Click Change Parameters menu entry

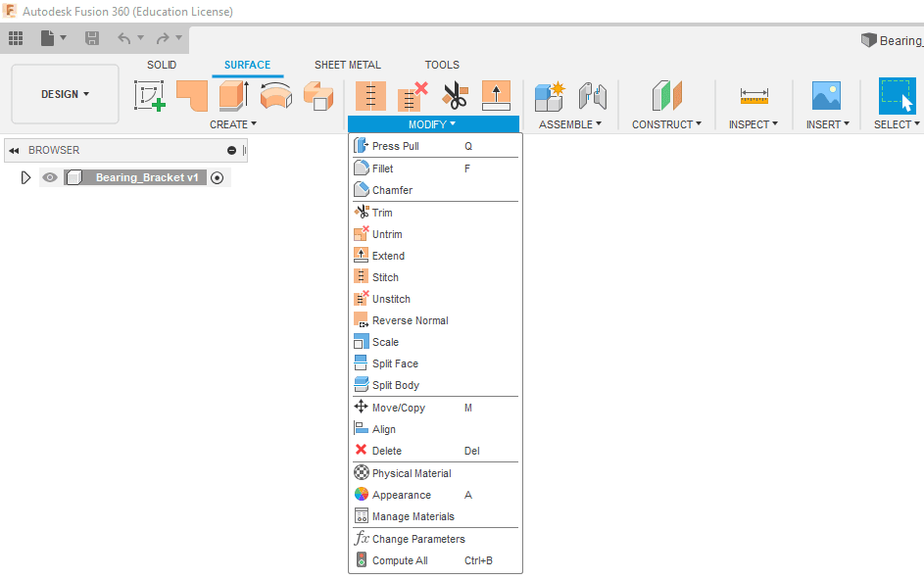tap(418, 539)
